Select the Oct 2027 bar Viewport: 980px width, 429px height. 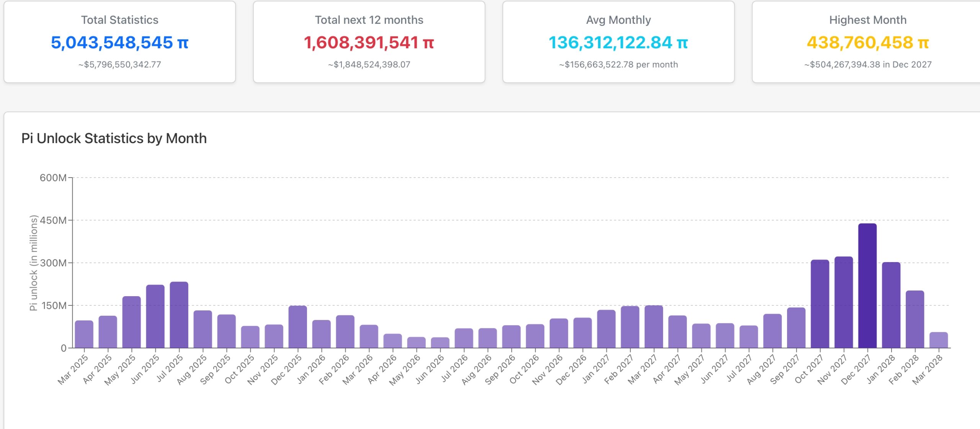pyautogui.click(x=820, y=304)
